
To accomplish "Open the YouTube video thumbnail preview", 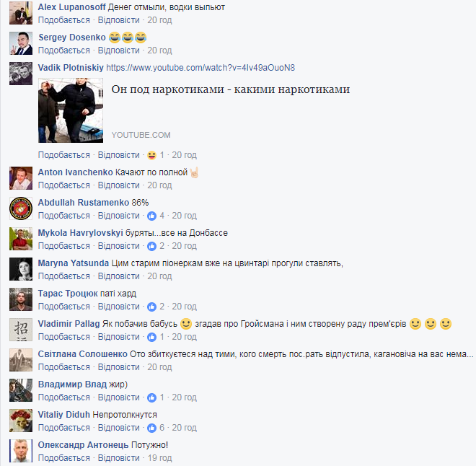I will (x=71, y=110).
